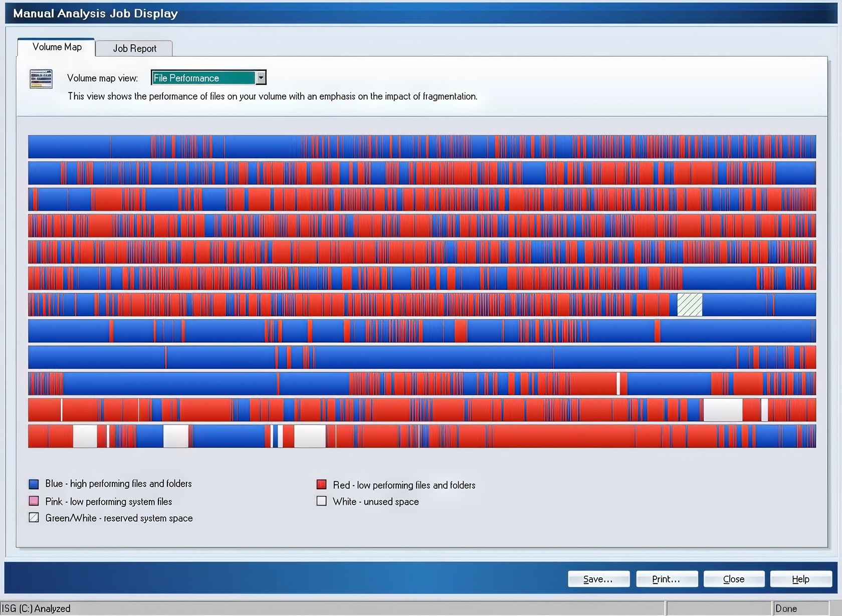Click the white unused space legend box
Screen dimensions: 842x616
(x=321, y=501)
